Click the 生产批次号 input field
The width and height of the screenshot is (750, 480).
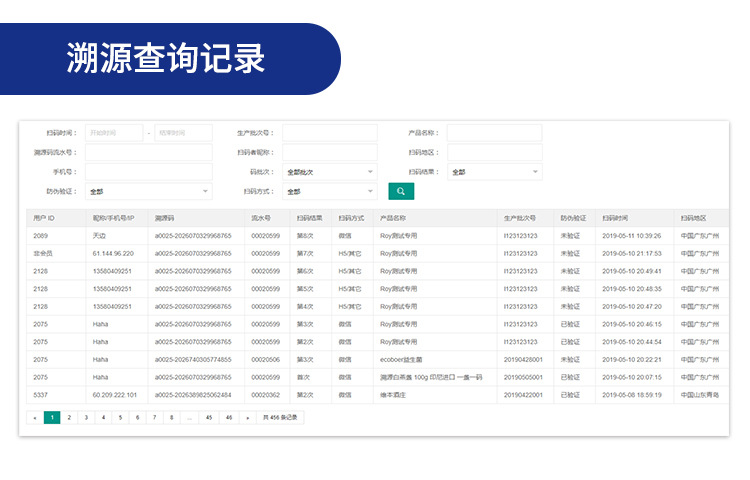click(330, 132)
